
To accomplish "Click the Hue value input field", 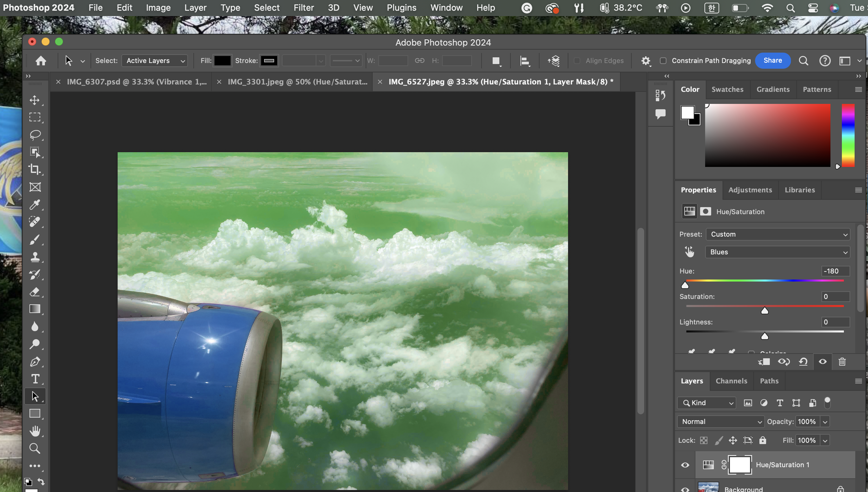I will click(835, 271).
